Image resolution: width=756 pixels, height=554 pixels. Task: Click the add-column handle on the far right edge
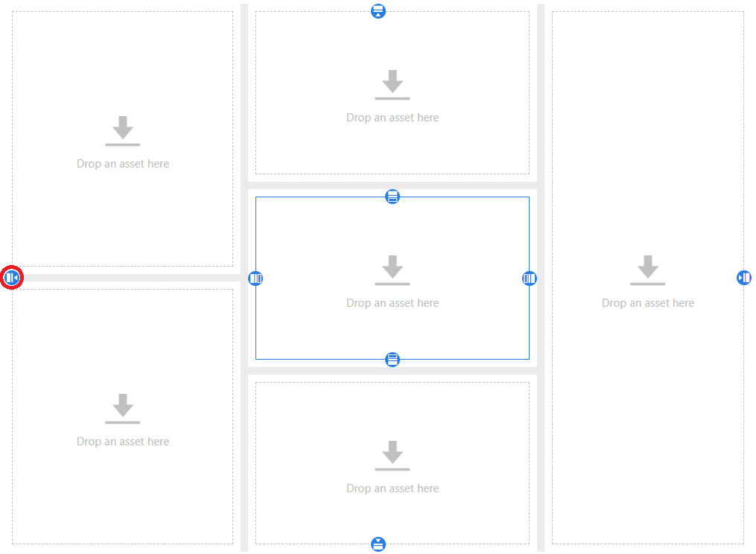click(x=743, y=278)
